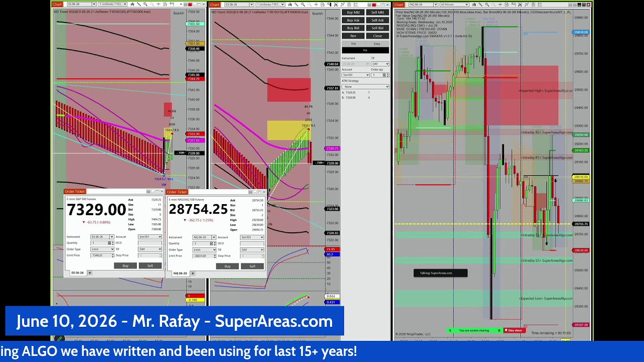Zoom in on the left ES chart
Viewport: 644px width, 362px height.
coord(145,5)
